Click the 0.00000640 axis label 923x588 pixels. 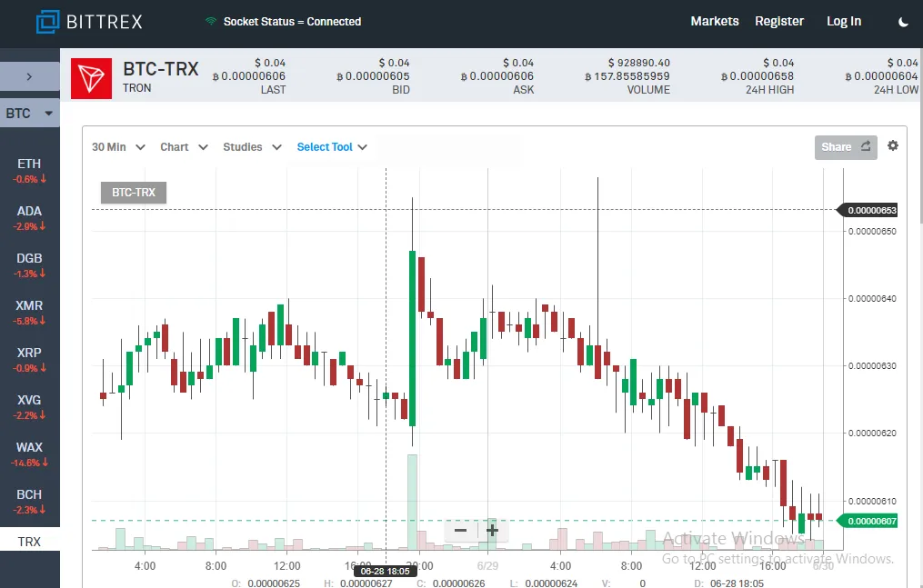click(x=872, y=299)
